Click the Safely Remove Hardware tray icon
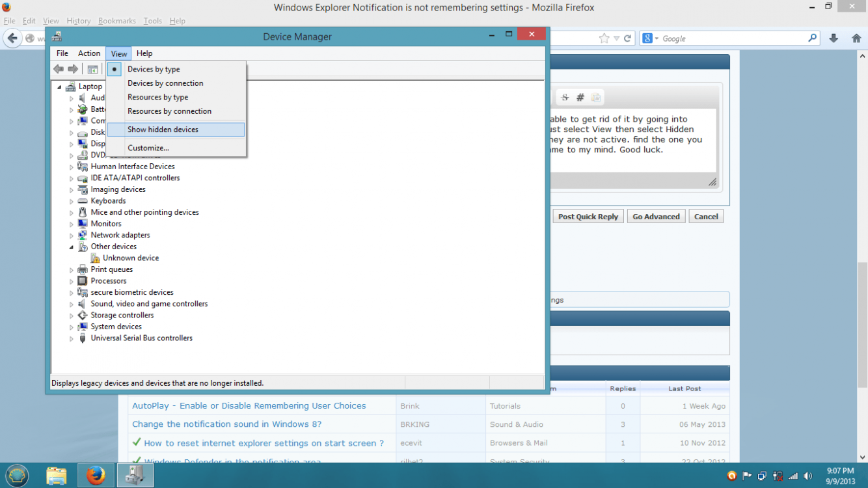The width and height of the screenshot is (868, 488). (778, 476)
